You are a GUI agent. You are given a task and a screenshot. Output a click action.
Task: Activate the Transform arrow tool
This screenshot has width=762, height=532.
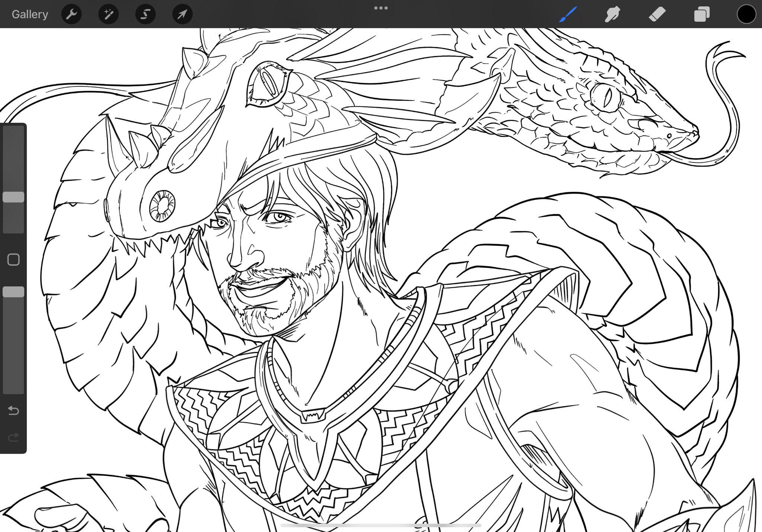point(182,14)
